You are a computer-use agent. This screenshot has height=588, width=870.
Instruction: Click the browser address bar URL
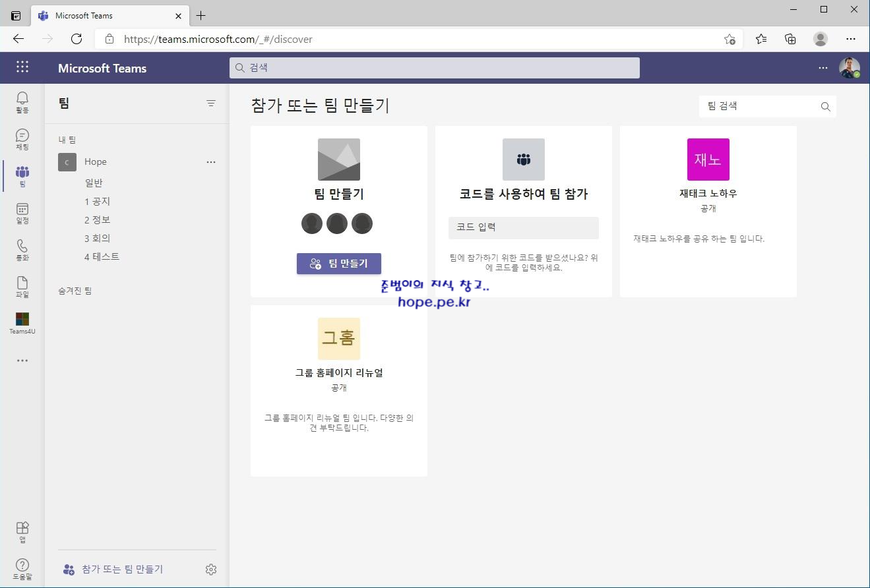click(x=218, y=39)
